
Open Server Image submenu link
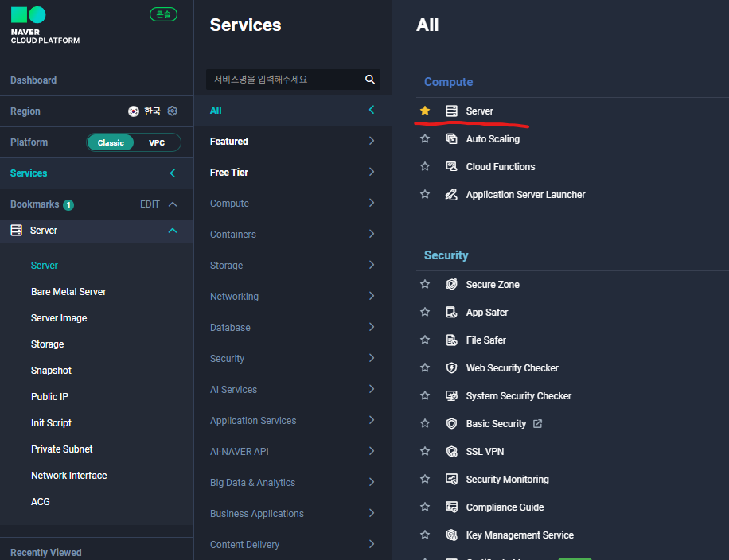(59, 318)
